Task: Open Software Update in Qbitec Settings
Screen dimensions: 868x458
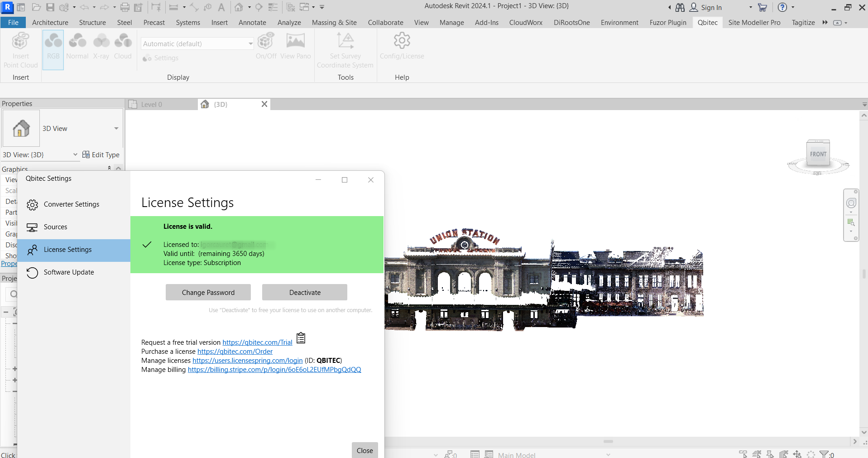Action: (x=74, y=272)
